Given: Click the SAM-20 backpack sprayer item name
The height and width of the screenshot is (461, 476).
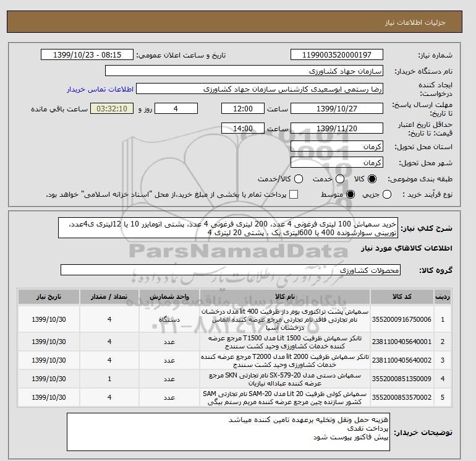Looking at the screenshot, I should coord(285,397).
